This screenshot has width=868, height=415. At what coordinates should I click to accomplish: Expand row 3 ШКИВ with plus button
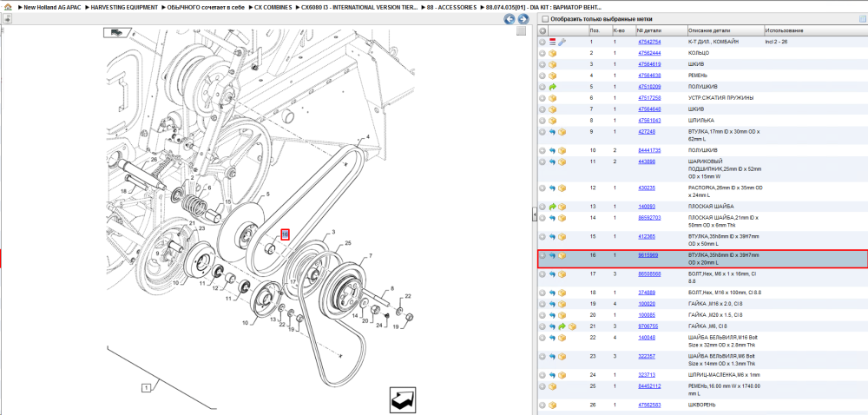[542, 65]
